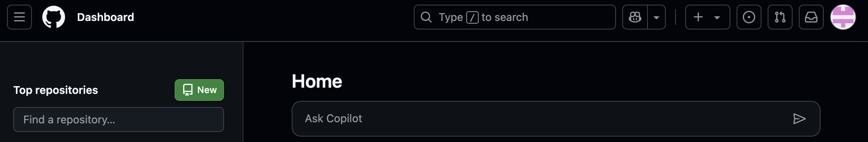Click the GitHub Octocat logo
This screenshot has width=868, height=142.
[54, 17]
